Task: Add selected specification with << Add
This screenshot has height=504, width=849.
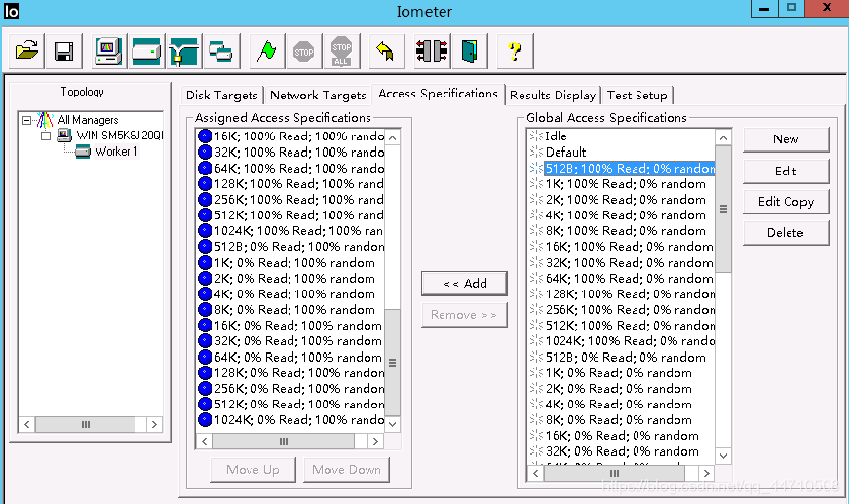Action: 465,284
